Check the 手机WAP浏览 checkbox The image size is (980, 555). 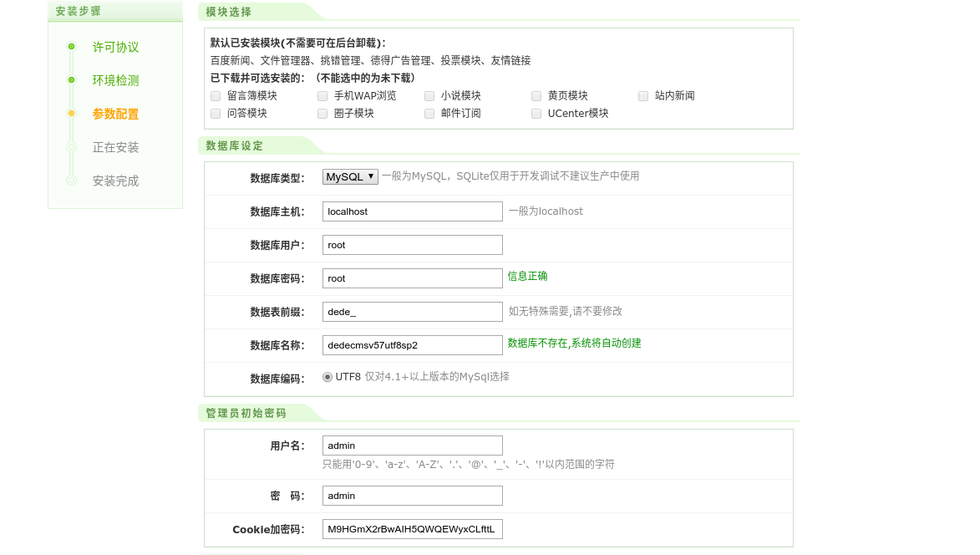click(x=322, y=96)
